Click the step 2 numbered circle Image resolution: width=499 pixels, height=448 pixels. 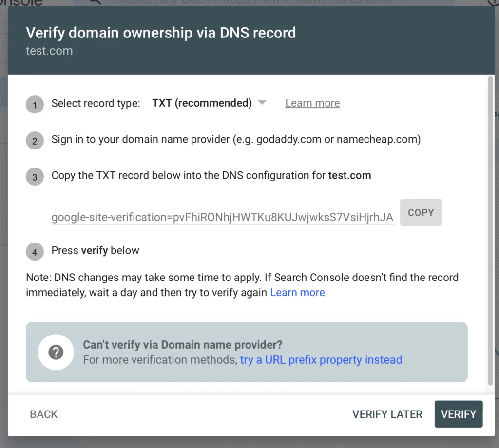click(35, 141)
